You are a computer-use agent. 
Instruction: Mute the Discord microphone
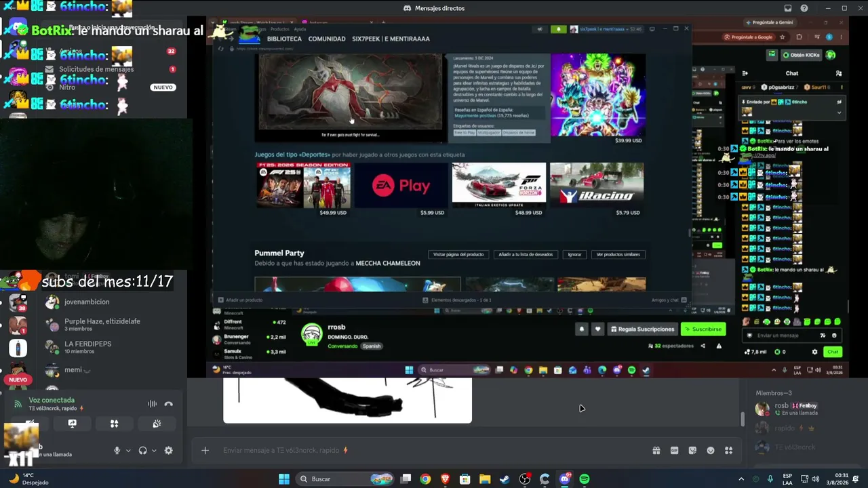click(117, 451)
